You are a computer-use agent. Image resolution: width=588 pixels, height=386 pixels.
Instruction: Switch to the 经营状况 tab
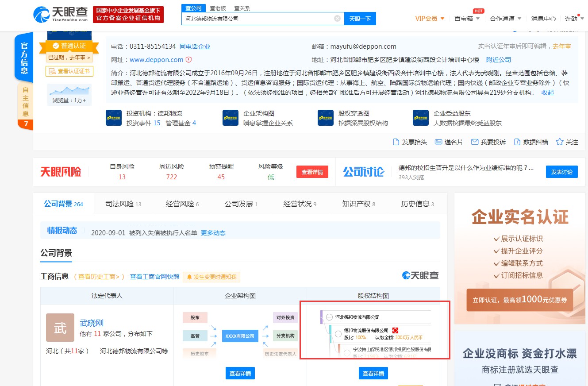[x=300, y=204]
